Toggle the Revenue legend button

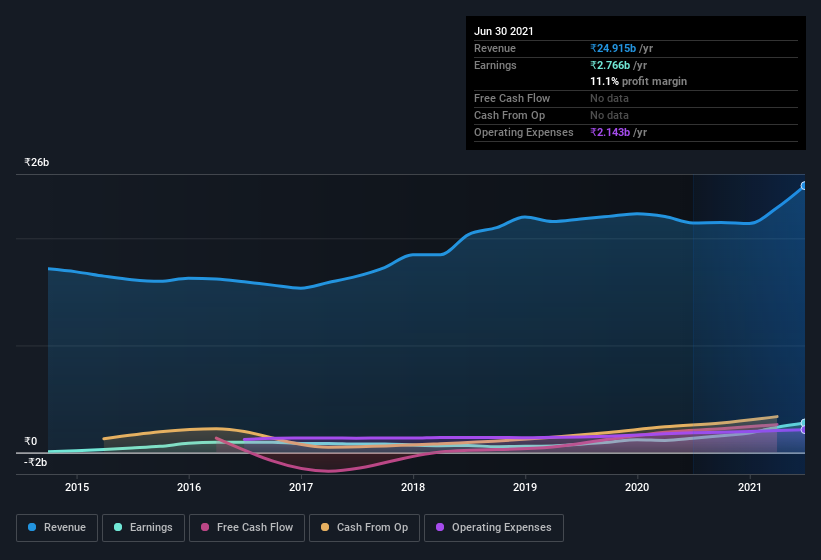[x=57, y=528]
